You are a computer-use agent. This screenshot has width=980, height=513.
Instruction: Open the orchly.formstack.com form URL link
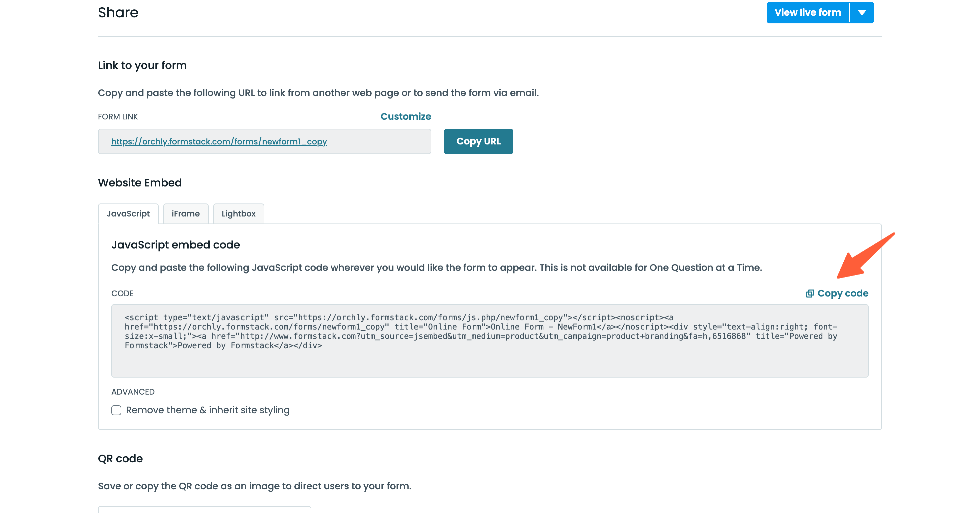click(219, 141)
